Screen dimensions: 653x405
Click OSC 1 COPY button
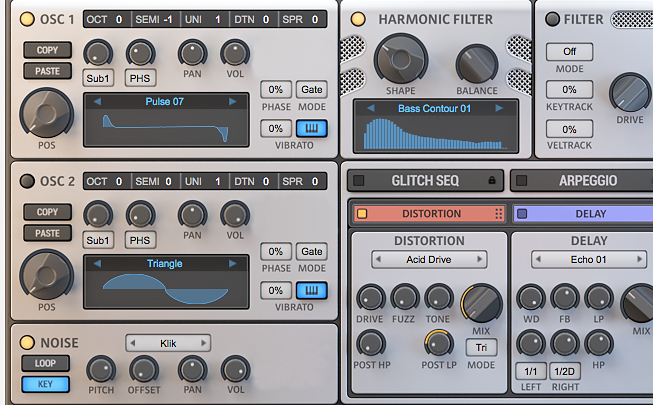point(47,50)
